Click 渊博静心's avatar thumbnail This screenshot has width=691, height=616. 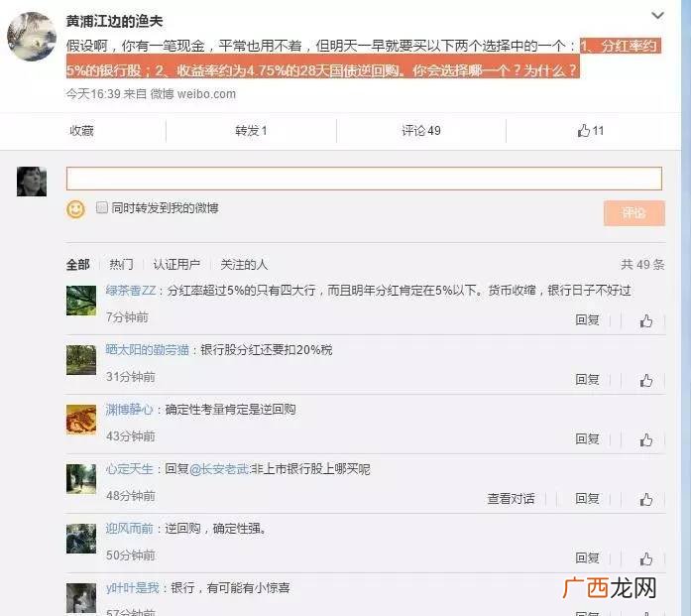pyautogui.click(x=81, y=420)
